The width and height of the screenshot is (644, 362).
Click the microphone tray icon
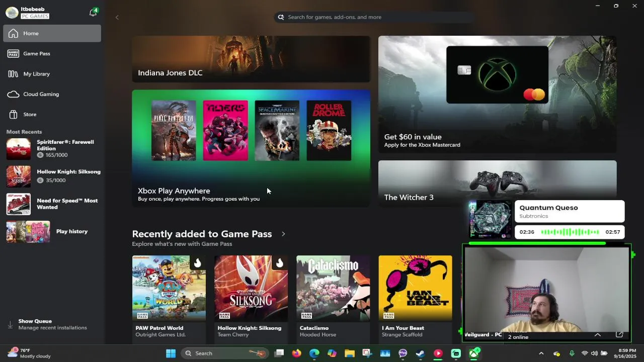[x=572, y=353]
